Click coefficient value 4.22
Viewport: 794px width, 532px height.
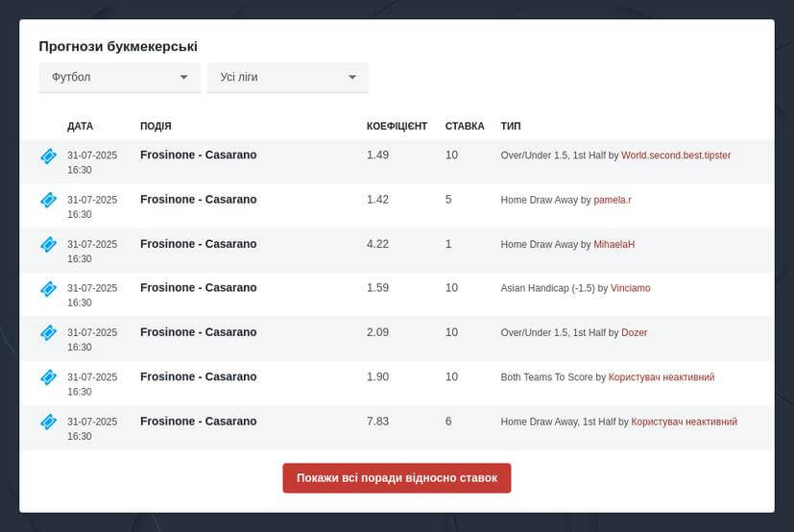(x=377, y=244)
